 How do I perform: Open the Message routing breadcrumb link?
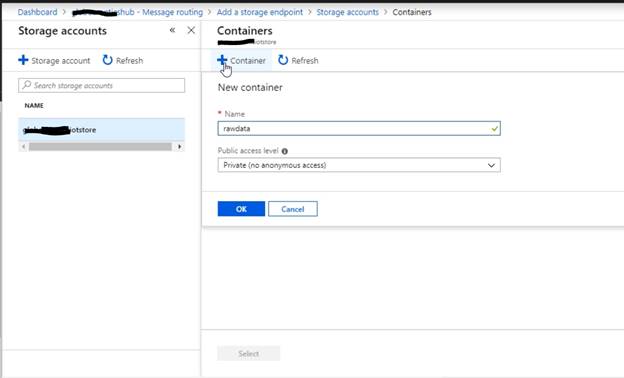[x=138, y=12]
